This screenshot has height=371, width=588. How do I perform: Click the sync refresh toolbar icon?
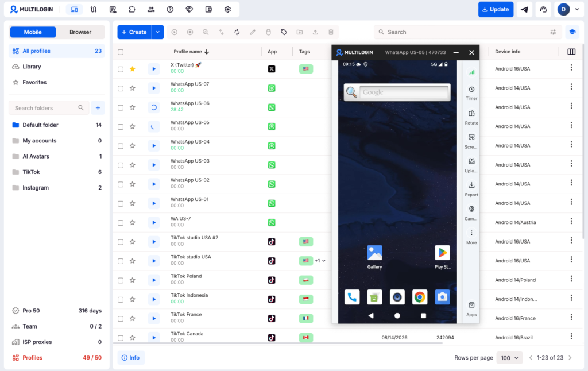pos(237,32)
